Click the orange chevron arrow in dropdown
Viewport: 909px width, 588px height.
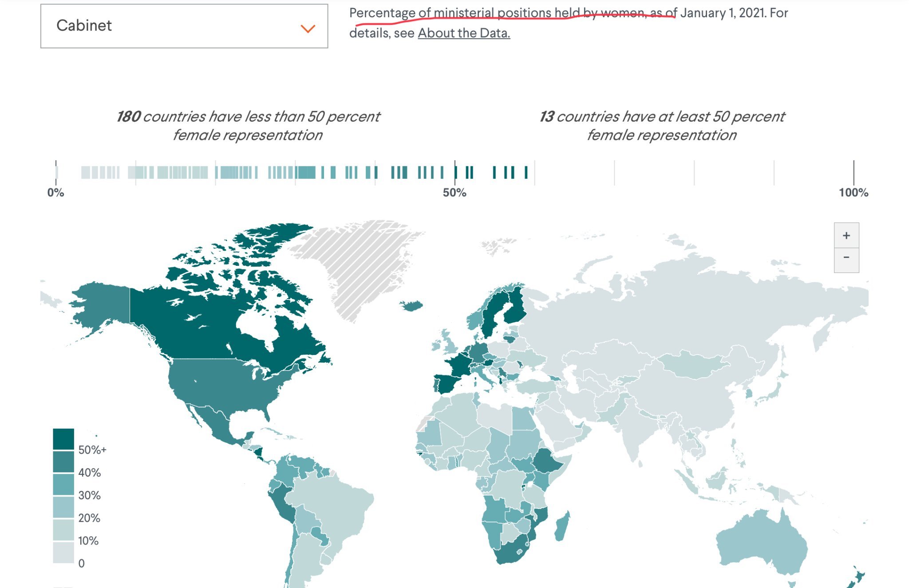pos(308,29)
